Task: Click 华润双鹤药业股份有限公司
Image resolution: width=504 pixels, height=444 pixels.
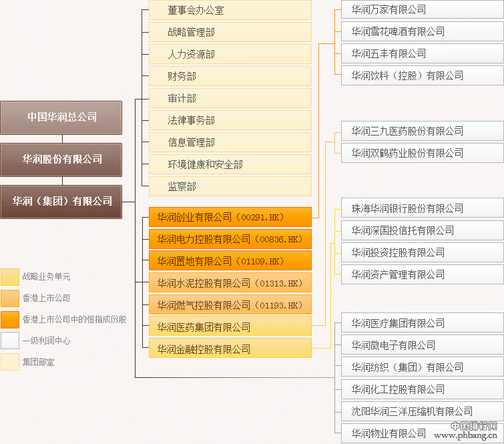Action: (x=423, y=153)
